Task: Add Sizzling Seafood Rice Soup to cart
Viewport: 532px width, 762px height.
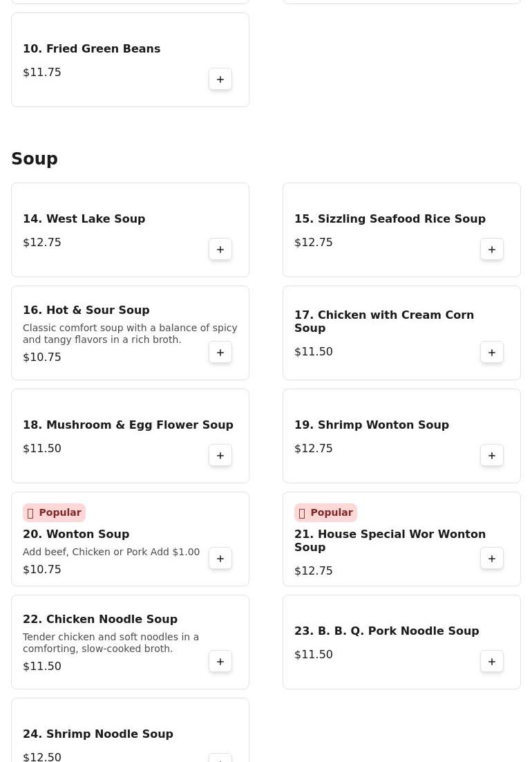Action: (x=492, y=250)
